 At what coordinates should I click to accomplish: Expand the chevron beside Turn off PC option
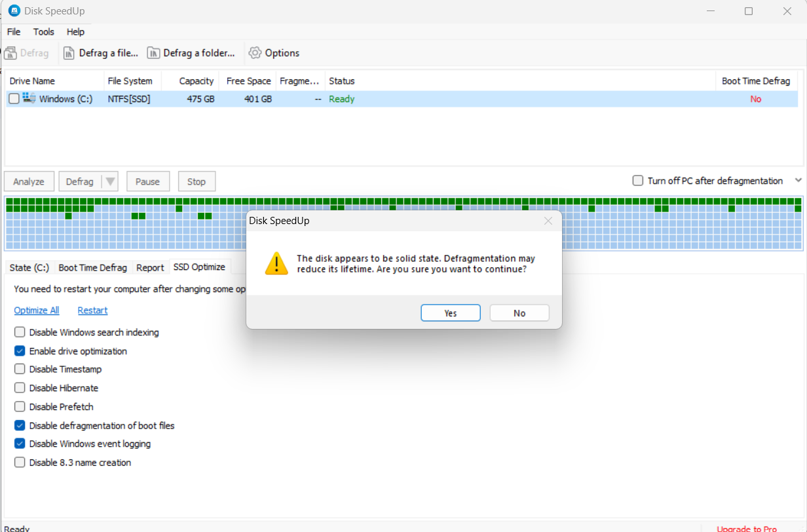pyautogui.click(x=798, y=181)
